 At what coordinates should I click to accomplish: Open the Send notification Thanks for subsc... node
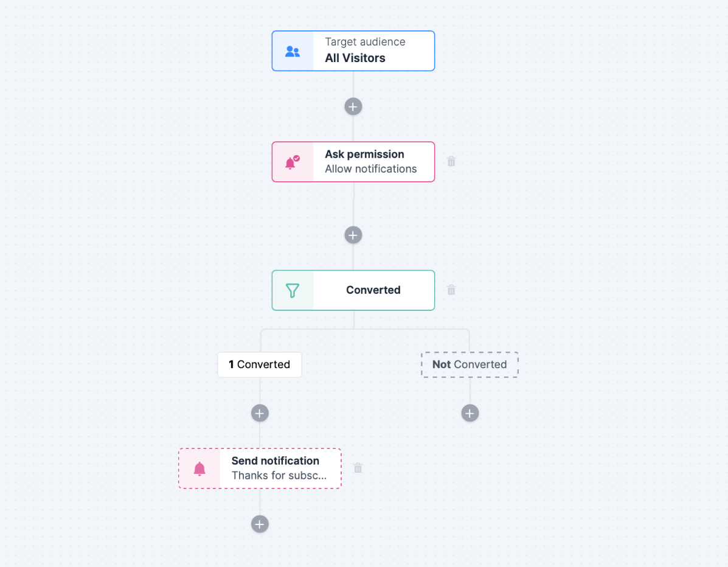(x=260, y=468)
